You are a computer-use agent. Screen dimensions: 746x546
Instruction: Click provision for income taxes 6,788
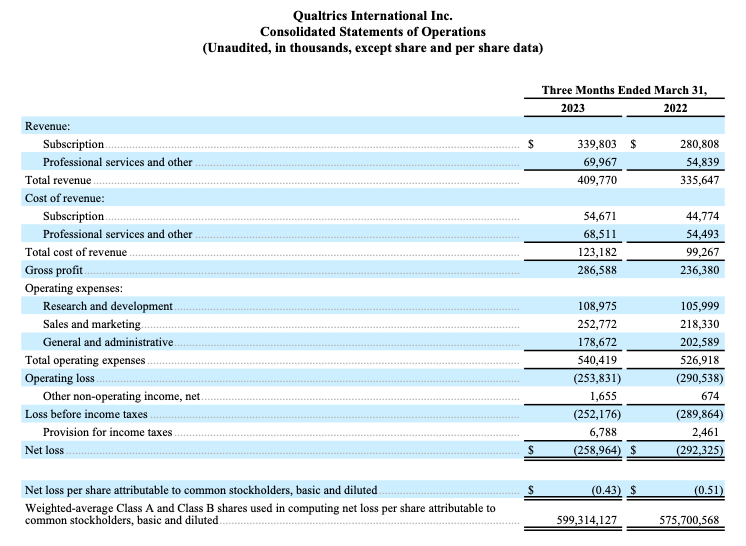click(x=603, y=432)
